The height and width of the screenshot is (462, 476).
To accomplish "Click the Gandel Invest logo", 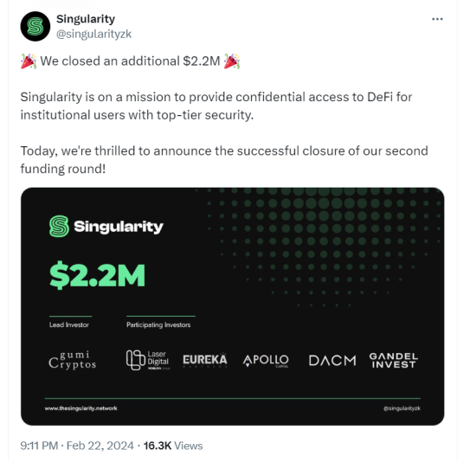I will tap(394, 360).
